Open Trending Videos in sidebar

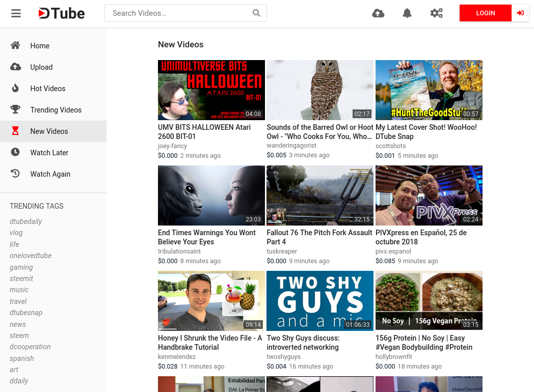pos(53,110)
